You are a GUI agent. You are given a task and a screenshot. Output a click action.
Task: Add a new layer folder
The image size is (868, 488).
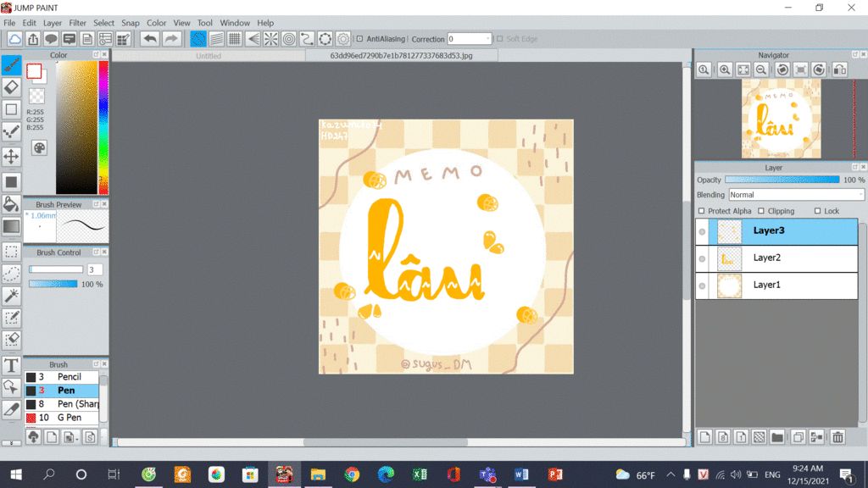777,437
